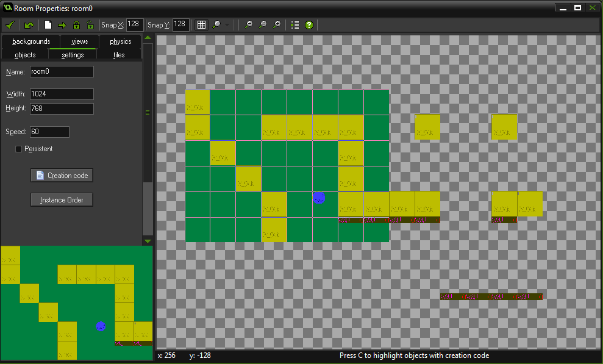This screenshot has width=603, height=364.
Task: Click the settings panel vertical scrollbar handle
Action: (x=147, y=112)
